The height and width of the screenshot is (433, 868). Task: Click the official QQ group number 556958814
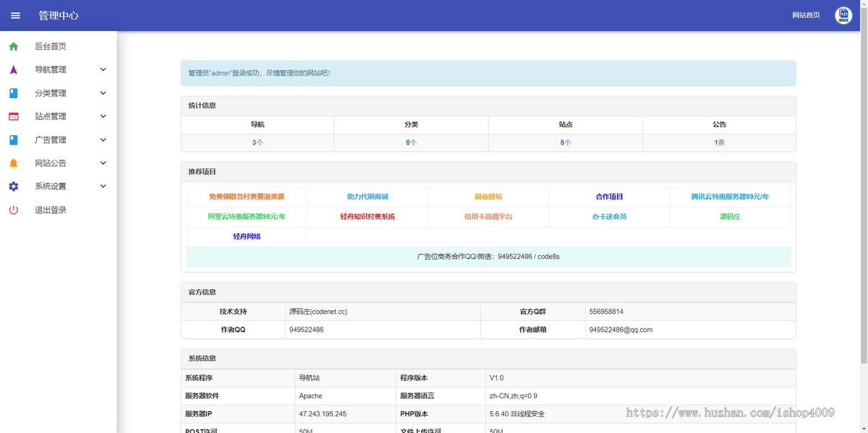tap(606, 312)
